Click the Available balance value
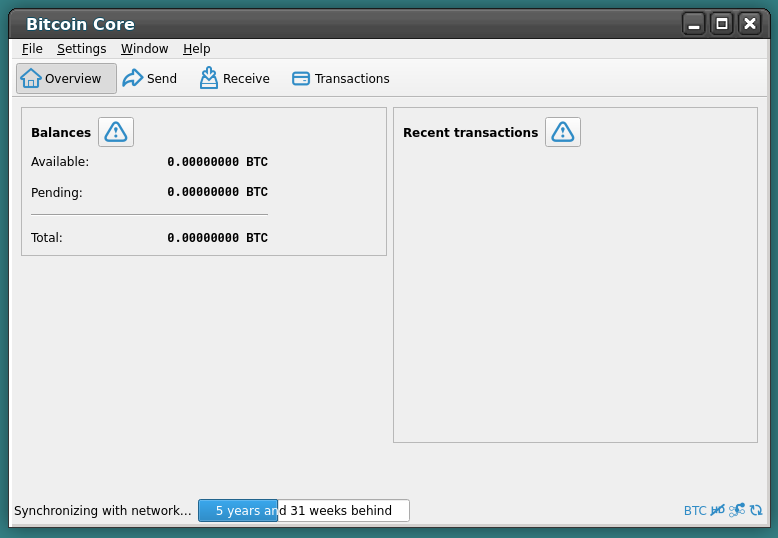The image size is (778, 538). (217, 162)
